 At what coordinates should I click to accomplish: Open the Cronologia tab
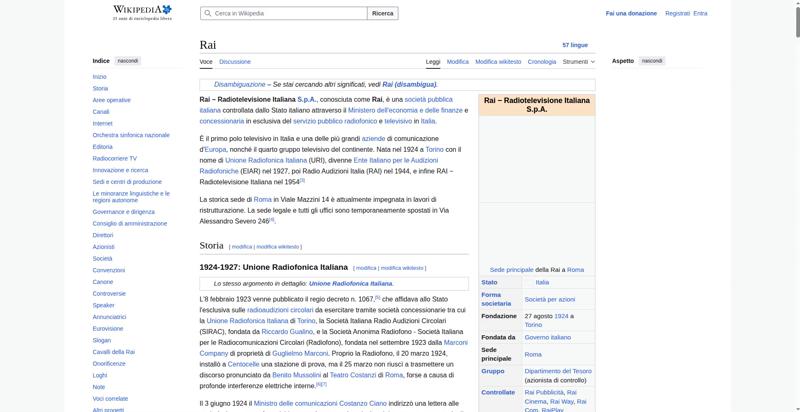pos(542,61)
